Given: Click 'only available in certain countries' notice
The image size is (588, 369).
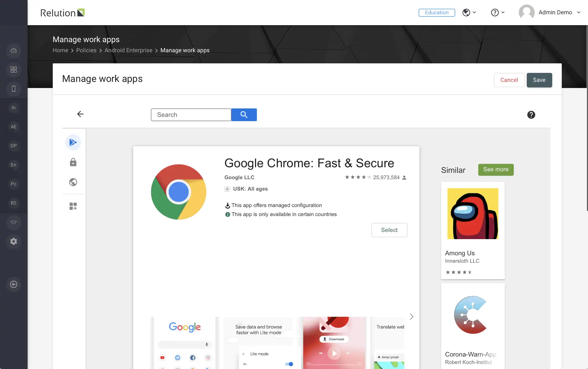Looking at the screenshot, I should click(284, 214).
